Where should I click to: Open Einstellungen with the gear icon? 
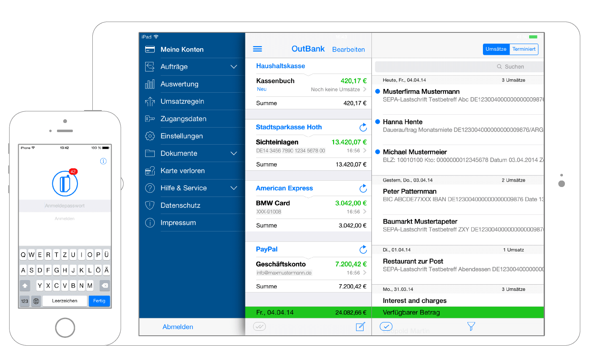(150, 136)
